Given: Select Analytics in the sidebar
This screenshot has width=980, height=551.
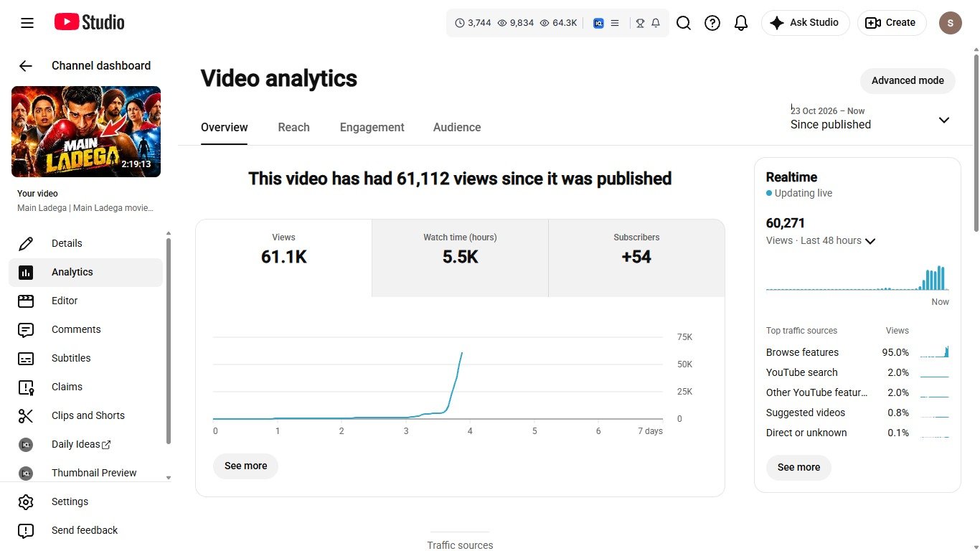Looking at the screenshot, I should (x=85, y=272).
